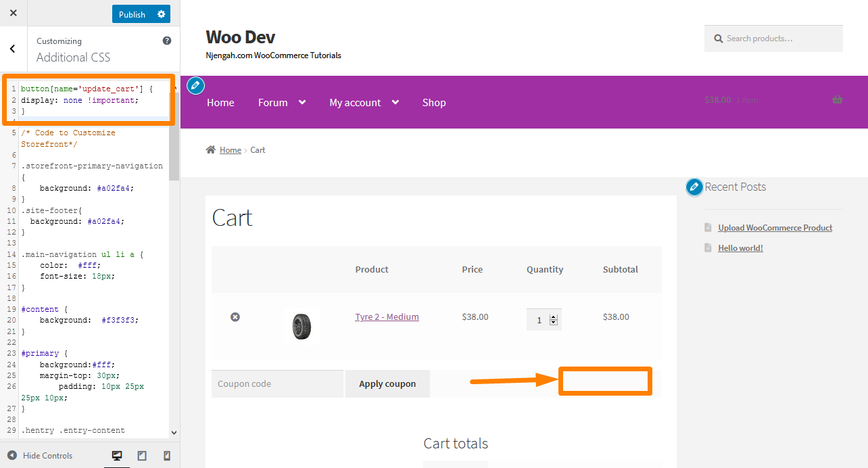Click the home icon in breadcrumb

(x=211, y=149)
